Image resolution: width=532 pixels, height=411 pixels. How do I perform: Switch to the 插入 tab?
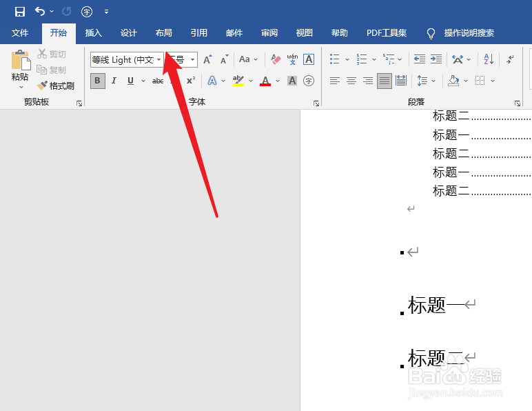(93, 33)
